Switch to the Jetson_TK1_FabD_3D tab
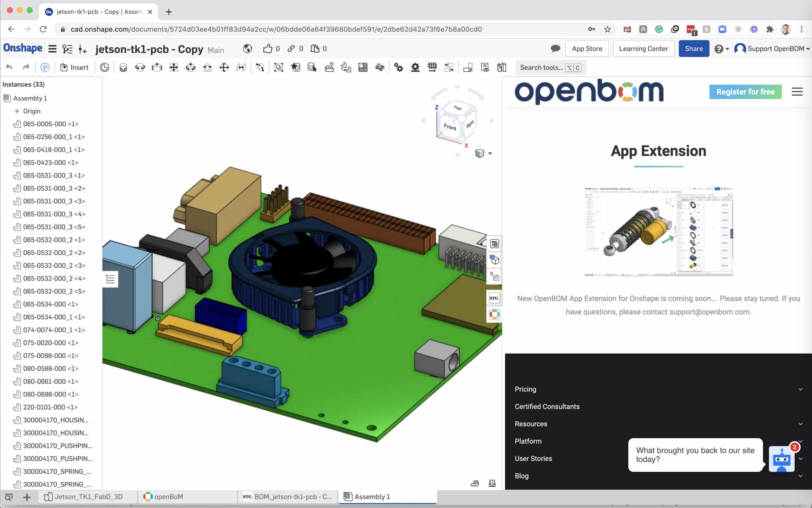Viewport: 812px width, 508px height. click(88, 497)
